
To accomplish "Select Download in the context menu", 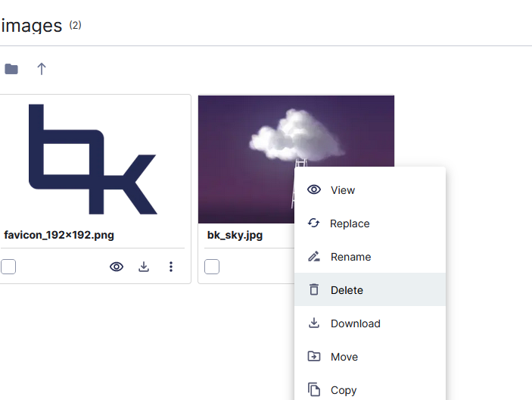I will (x=355, y=323).
